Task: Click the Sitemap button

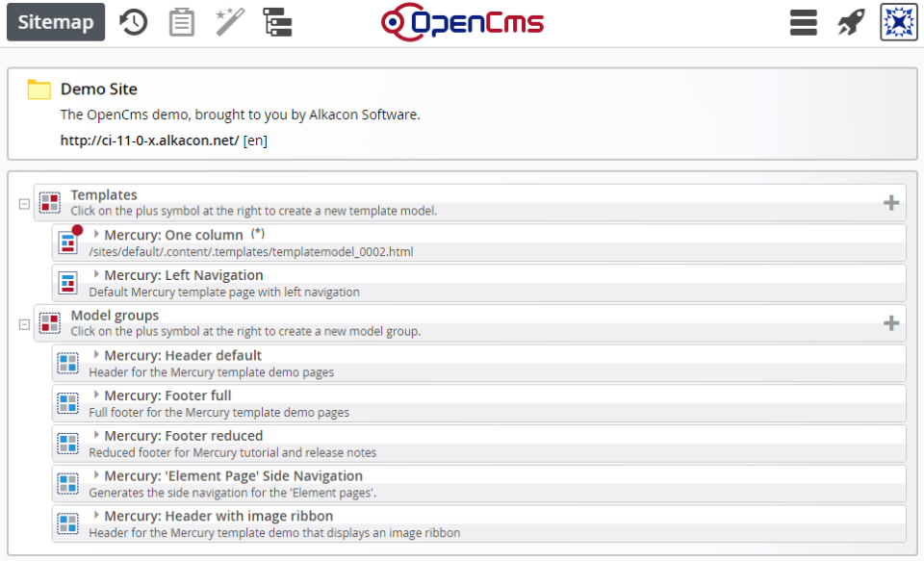Action: tap(56, 22)
